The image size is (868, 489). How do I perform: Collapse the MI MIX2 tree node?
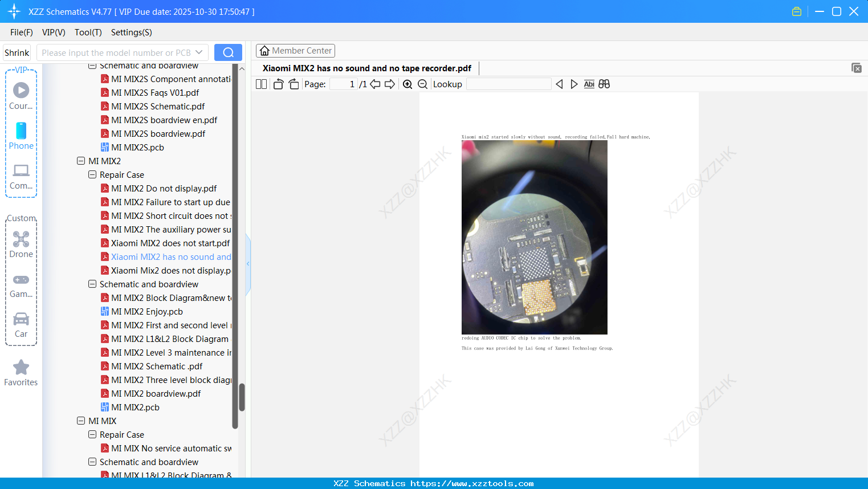click(81, 161)
